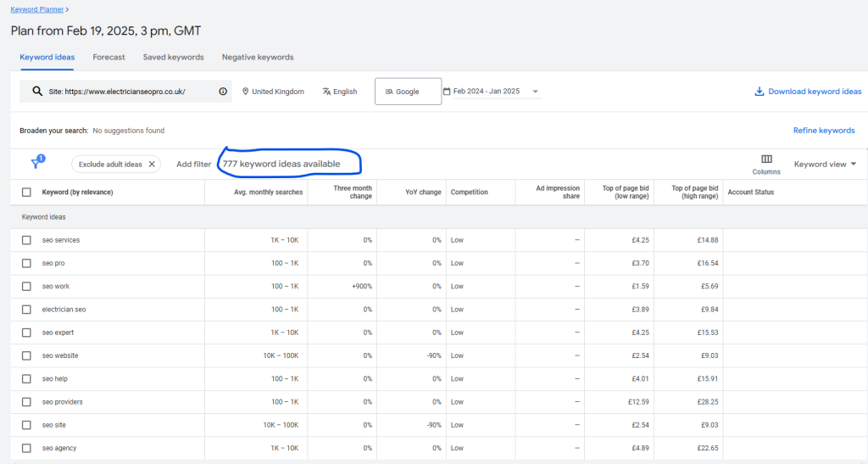This screenshot has height=464, width=868.
Task: Click the search magnifier icon beside Site URL
Action: 37,92
